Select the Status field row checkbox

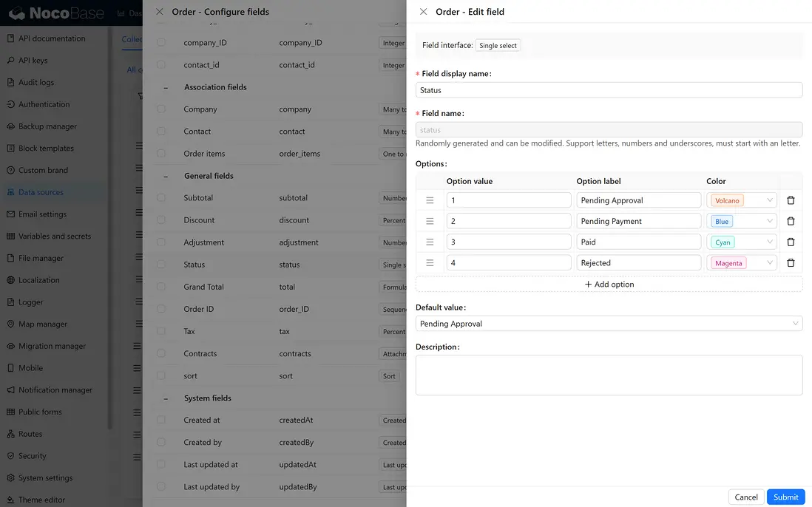[x=161, y=265]
